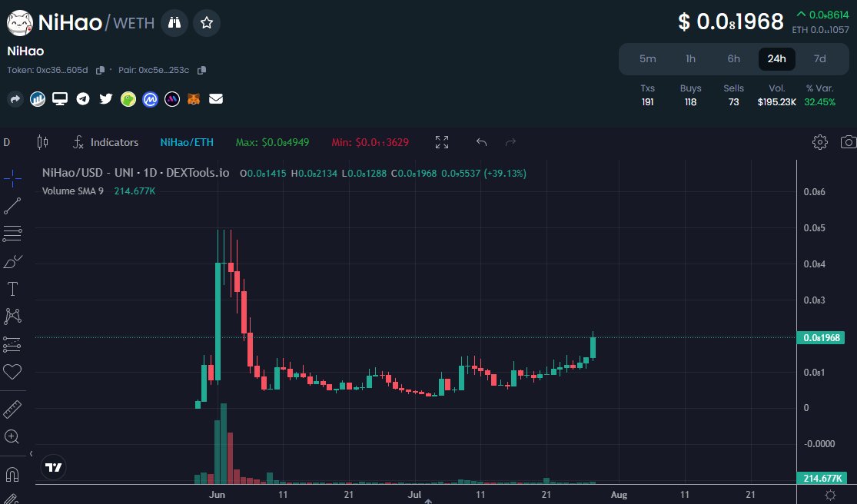Click the 32.45% variation value

tap(820, 102)
